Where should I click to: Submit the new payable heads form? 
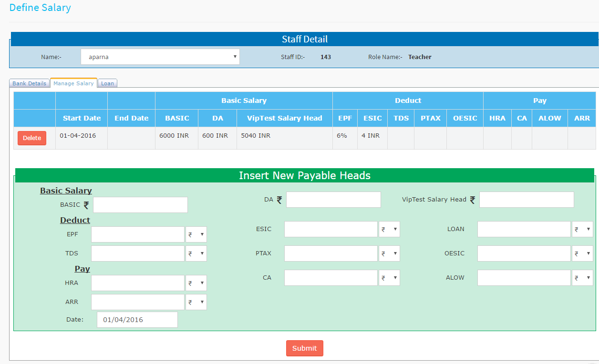tap(304, 348)
